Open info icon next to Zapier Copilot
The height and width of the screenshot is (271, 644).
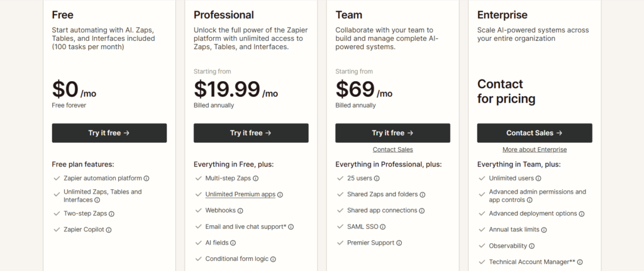109,230
